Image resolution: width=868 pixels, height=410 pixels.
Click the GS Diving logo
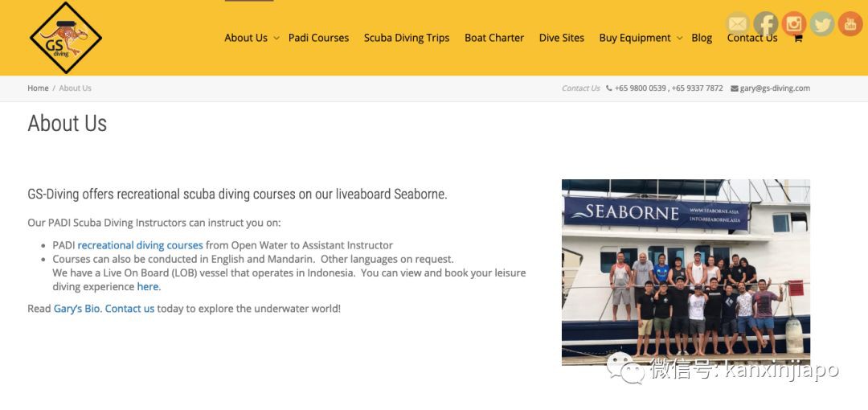(65, 37)
